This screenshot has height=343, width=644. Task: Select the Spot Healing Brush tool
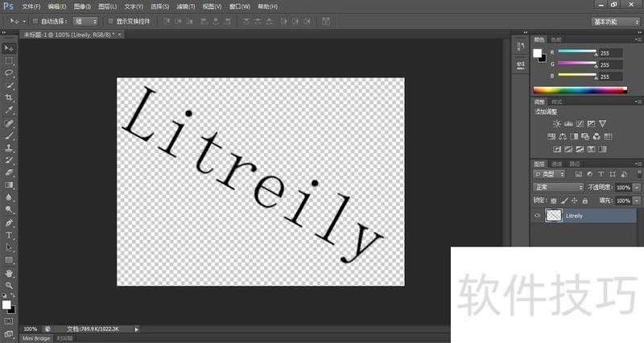tap(9, 123)
